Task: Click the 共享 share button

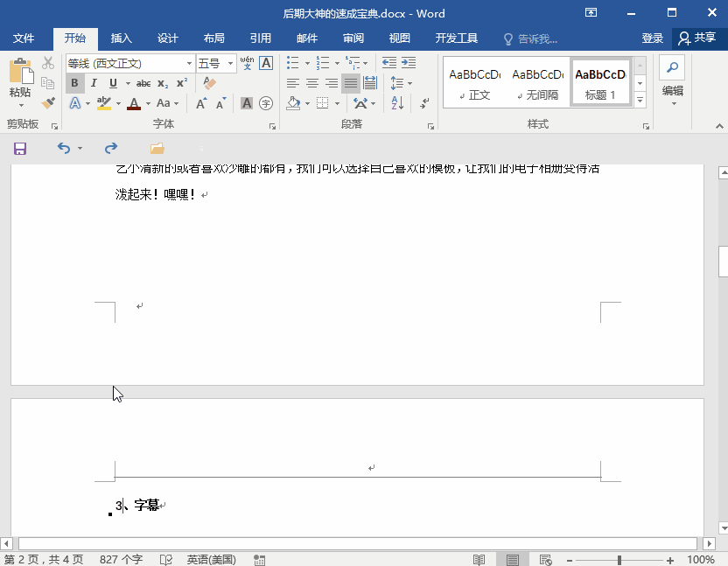Action: (697, 38)
